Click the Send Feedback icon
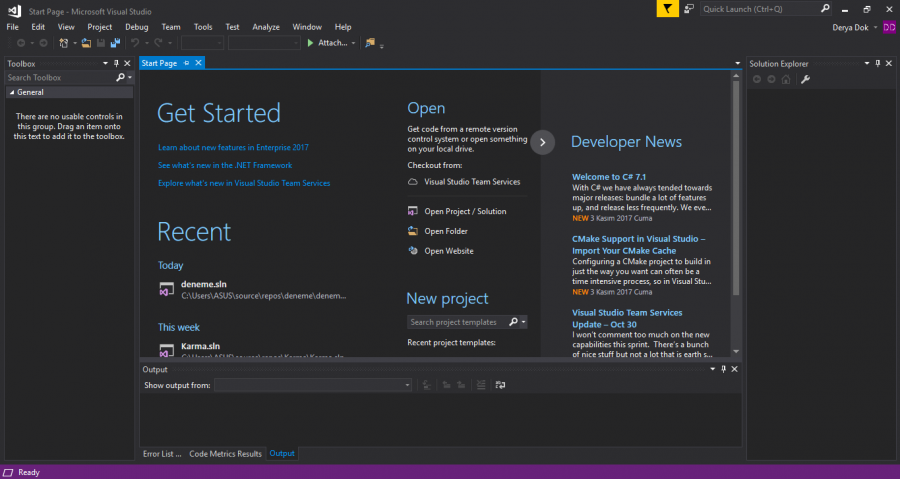 point(689,9)
